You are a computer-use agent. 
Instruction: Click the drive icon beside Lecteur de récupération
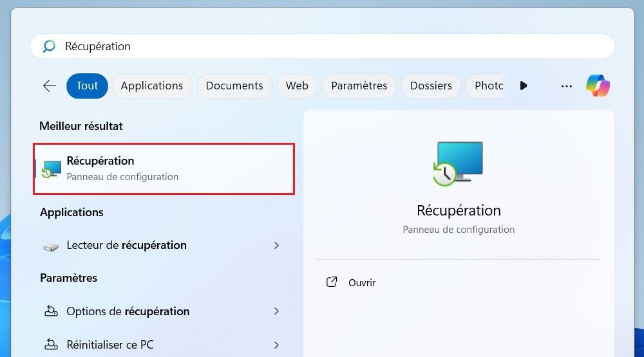(x=51, y=246)
